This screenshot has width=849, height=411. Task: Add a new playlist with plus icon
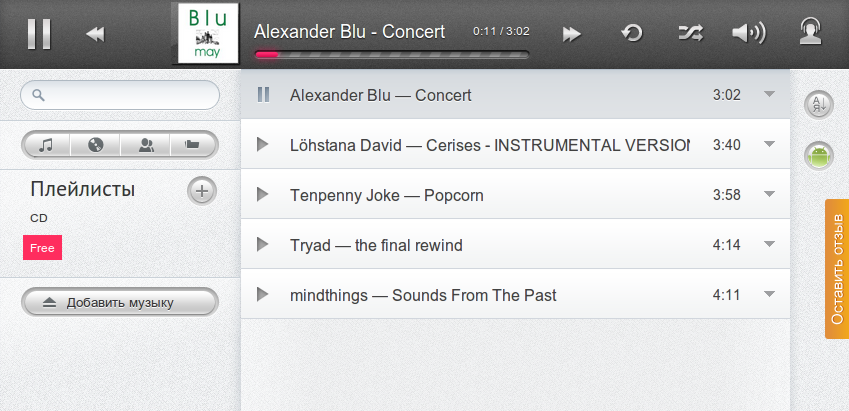click(x=202, y=190)
